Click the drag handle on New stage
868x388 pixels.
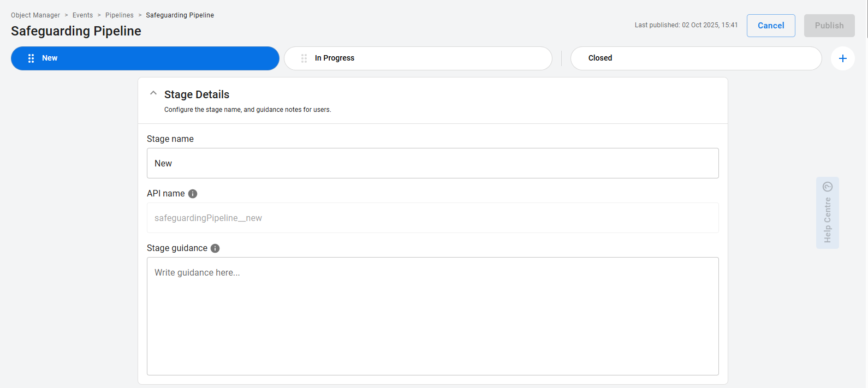coord(31,58)
